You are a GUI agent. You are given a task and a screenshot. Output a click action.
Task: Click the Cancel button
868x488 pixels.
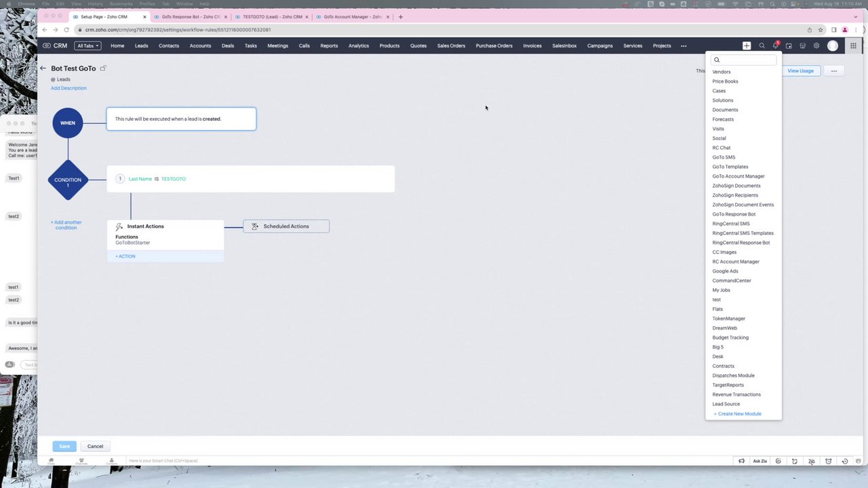coord(95,446)
